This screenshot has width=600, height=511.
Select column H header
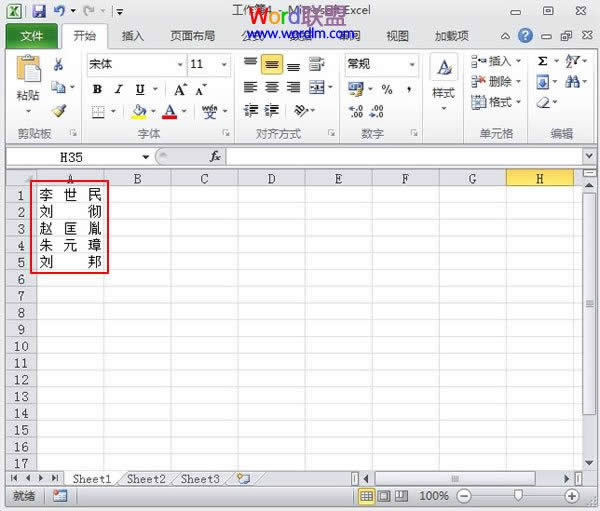pyautogui.click(x=540, y=178)
